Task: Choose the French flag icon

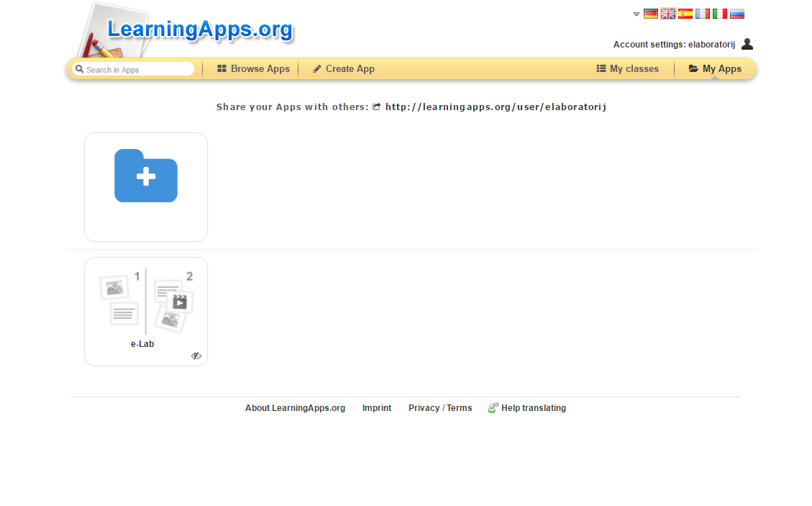Action: (x=703, y=14)
